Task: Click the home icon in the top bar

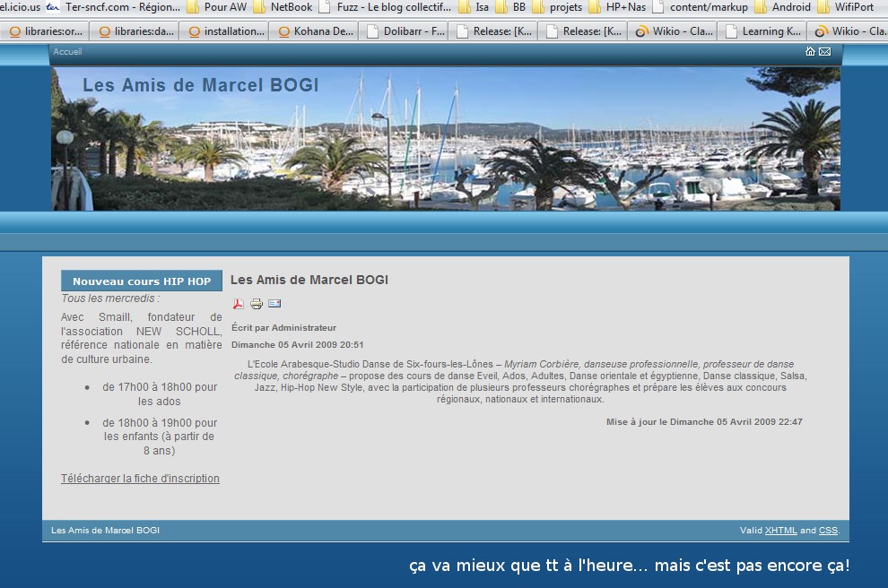Action: click(811, 51)
